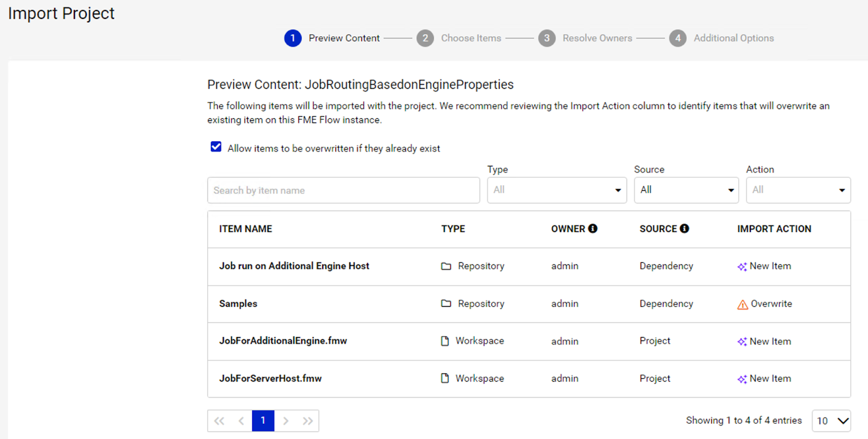
Task: Select the Choose Items step 2
Action: (x=459, y=38)
